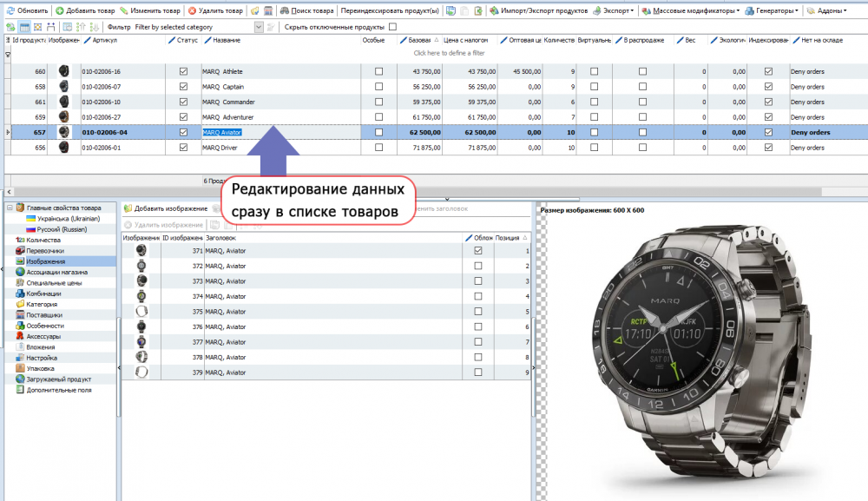Open Комбинации section

[x=38, y=293]
